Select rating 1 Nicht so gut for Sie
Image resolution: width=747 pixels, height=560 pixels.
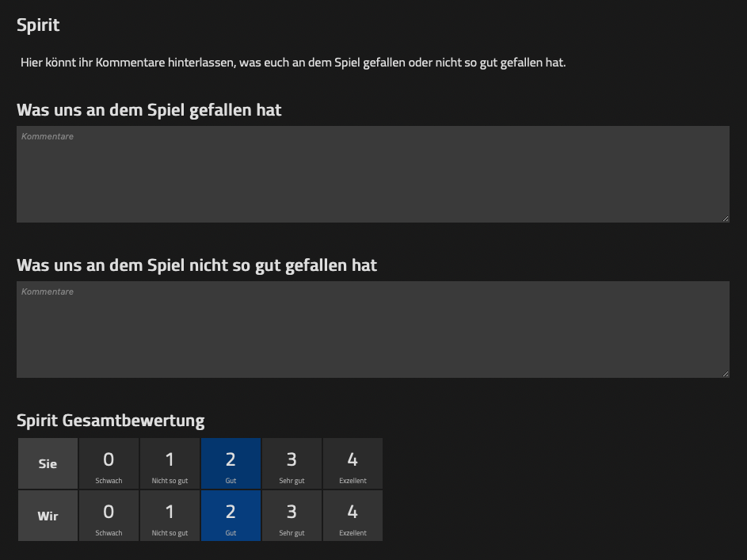point(170,463)
